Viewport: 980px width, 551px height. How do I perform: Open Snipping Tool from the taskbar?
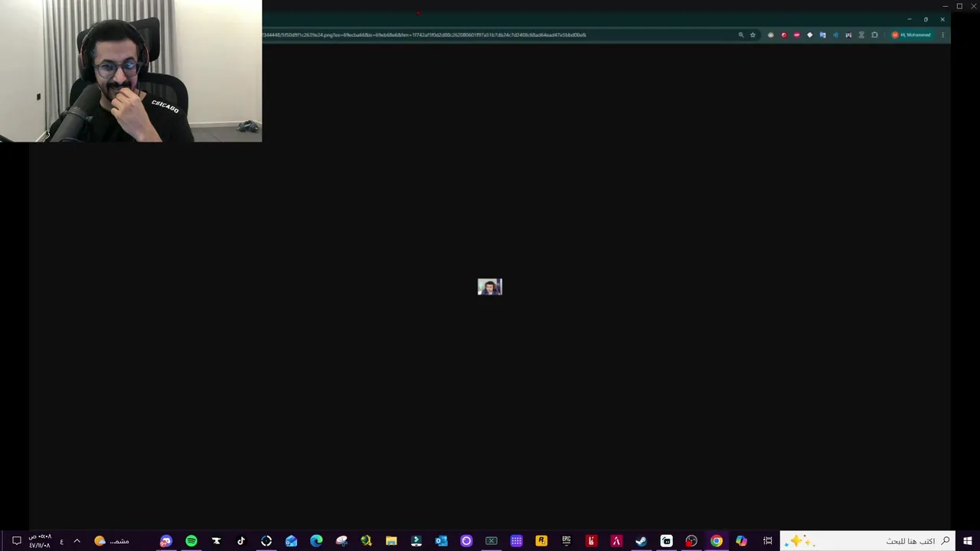(x=341, y=541)
